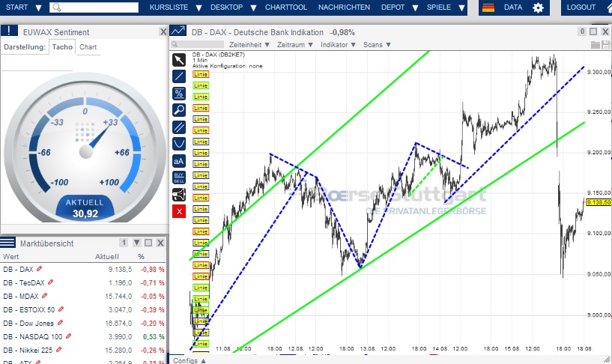Maximize the Marktübersicht panel
The height and width of the screenshot is (364, 612).
tap(148, 243)
